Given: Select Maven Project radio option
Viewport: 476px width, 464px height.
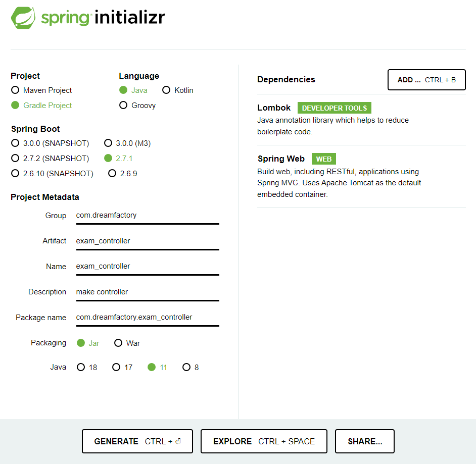Looking at the screenshot, I should [41, 90].
